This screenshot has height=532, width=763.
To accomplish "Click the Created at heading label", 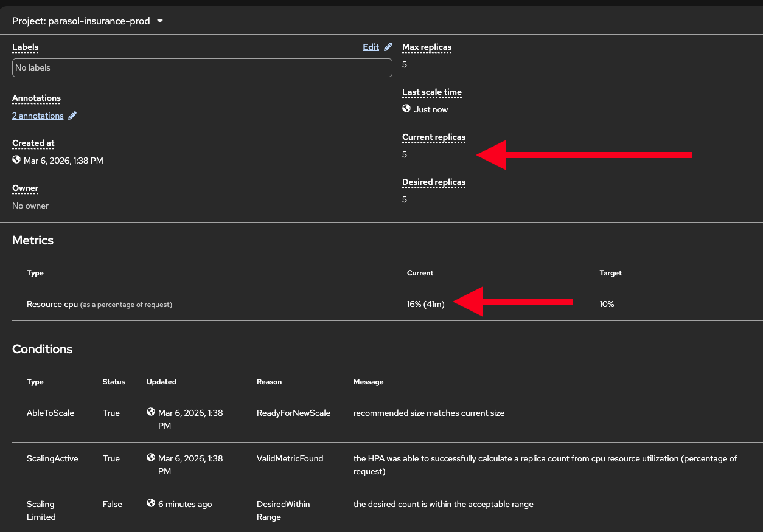I will click(x=33, y=143).
